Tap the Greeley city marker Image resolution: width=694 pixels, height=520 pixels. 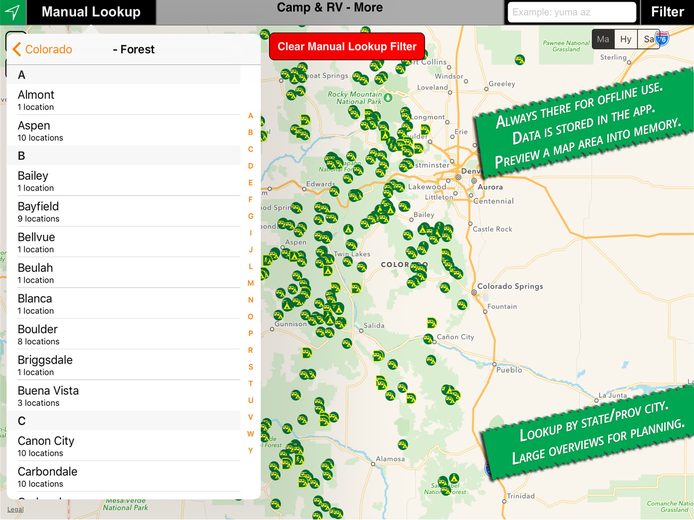click(486, 89)
